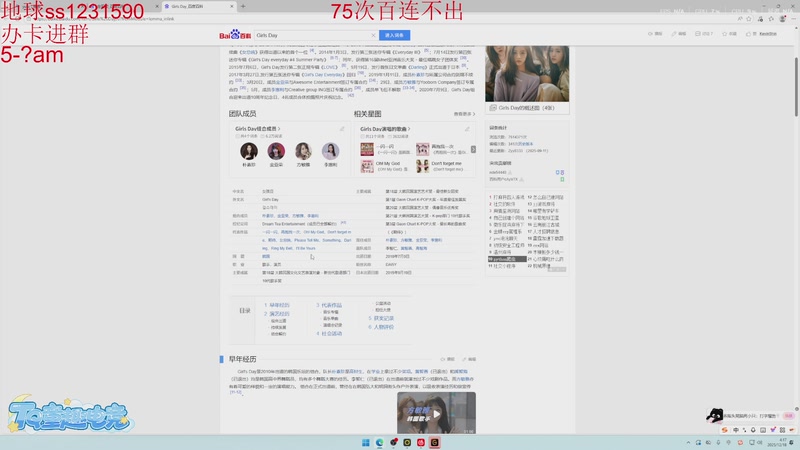Image resolution: width=800 pixels, height=450 pixels.
Task: Open the Windows Start menu
Action: pos(365,442)
